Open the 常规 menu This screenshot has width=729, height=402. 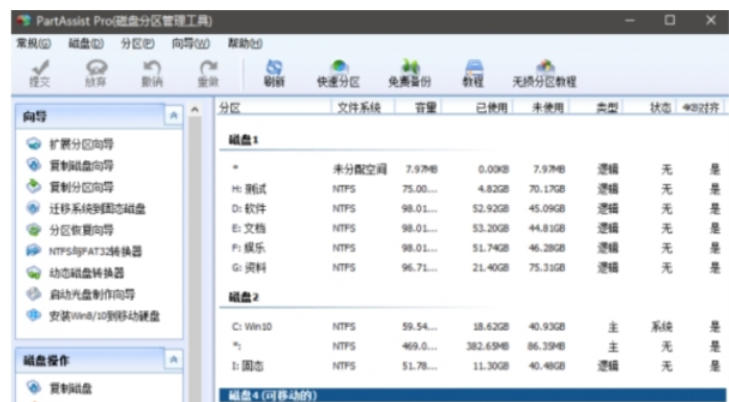coord(33,44)
